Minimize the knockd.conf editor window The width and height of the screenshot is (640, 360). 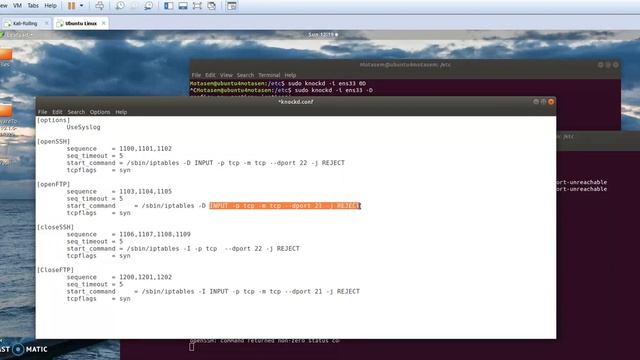536,102
